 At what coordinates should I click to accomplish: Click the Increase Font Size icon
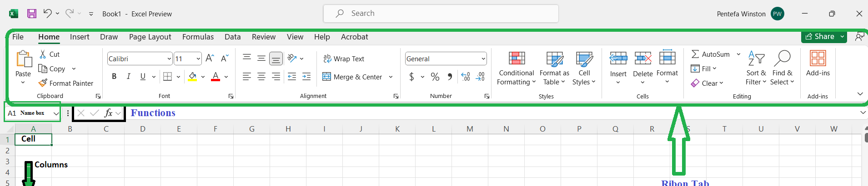coord(210,59)
